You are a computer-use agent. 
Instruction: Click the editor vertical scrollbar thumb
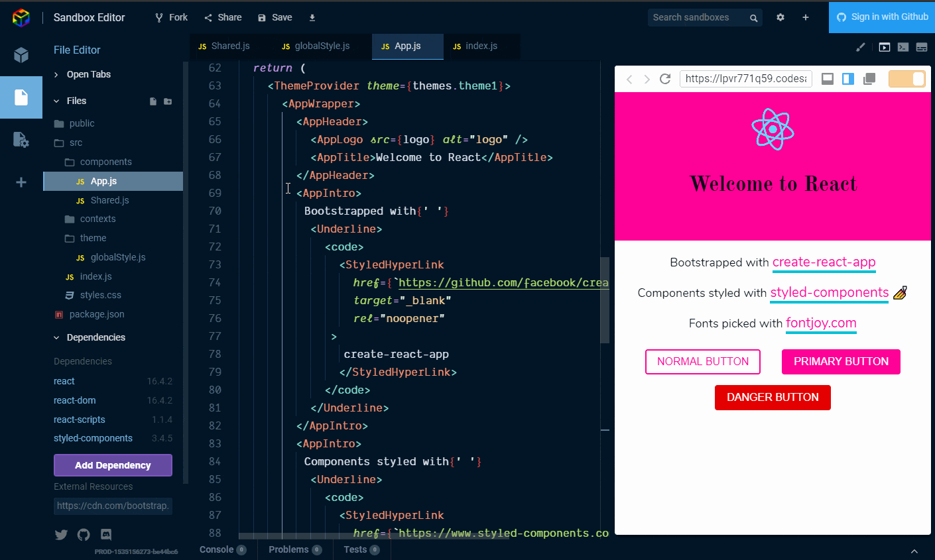(x=605, y=300)
